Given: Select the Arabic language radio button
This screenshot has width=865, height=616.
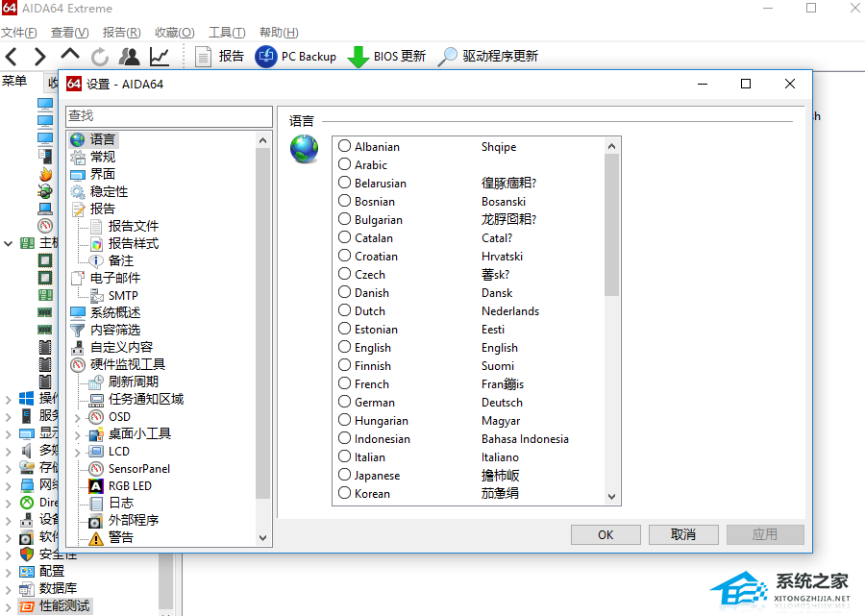Looking at the screenshot, I should click(x=345, y=164).
